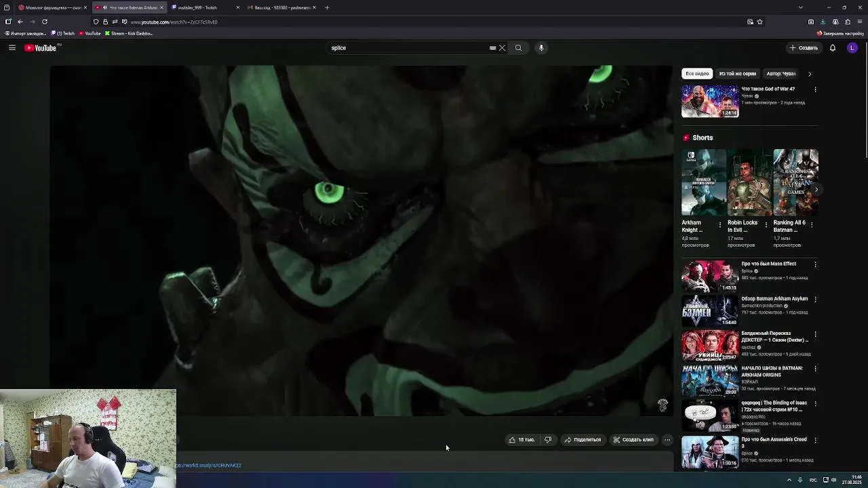Click the taskbar clock
Image resolution: width=868 pixels, height=488 pixels.
point(852,480)
